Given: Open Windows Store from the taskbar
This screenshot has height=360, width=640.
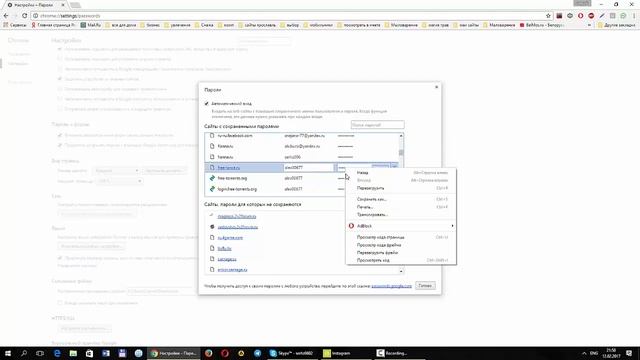Looking at the screenshot, I should click(x=89, y=353).
